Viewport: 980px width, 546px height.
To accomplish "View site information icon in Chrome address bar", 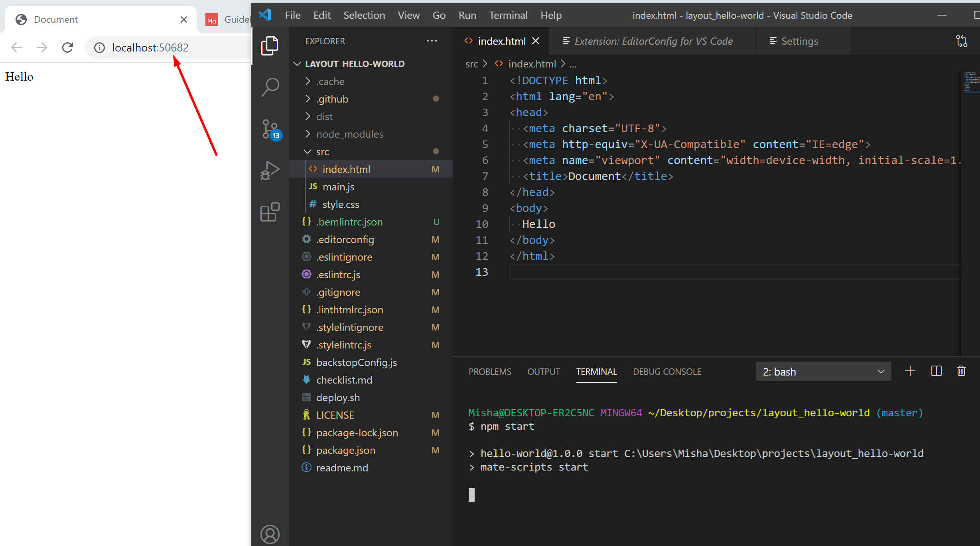I will [x=99, y=48].
